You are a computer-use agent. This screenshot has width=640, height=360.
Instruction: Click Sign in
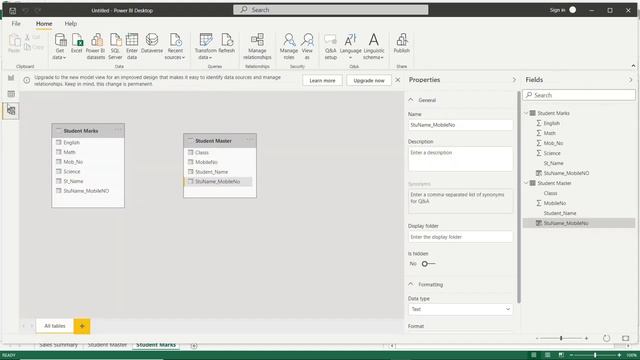tap(557, 10)
